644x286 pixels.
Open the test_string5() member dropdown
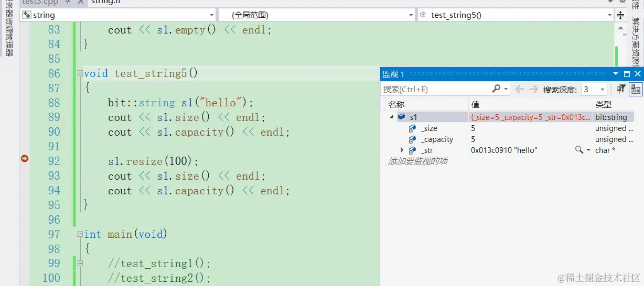pos(609,15)
